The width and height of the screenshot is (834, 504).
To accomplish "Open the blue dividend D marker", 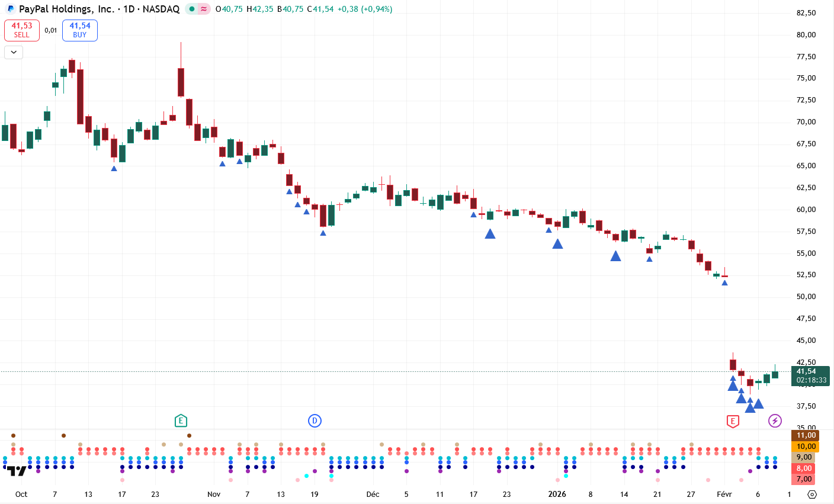I will (x=315, y=421).
